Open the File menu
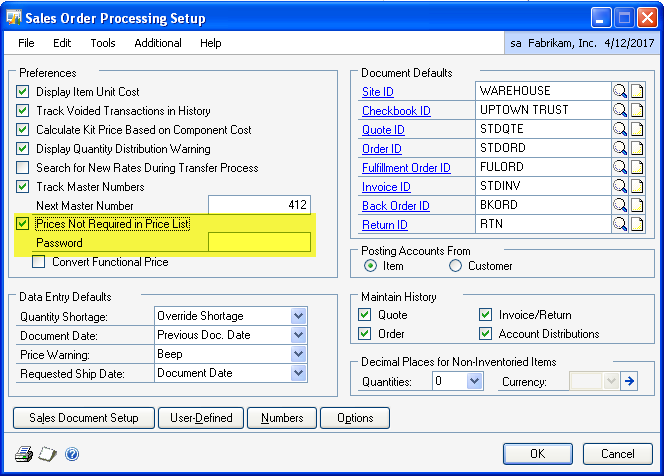The width and height of the screenshot is (664, 476). point(26,43)
